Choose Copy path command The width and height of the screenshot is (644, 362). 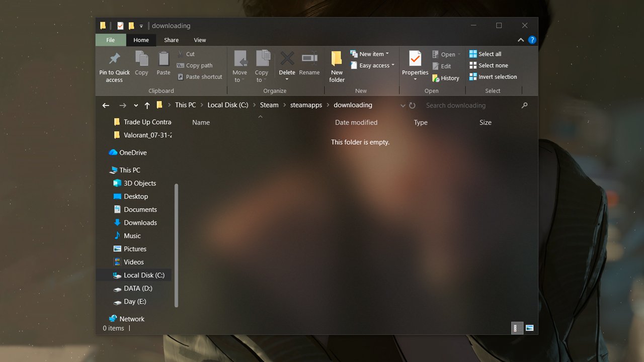195,65
